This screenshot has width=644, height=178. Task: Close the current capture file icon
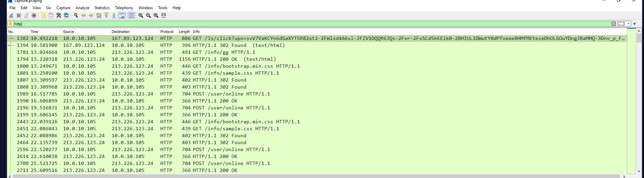tap(58, 15)
